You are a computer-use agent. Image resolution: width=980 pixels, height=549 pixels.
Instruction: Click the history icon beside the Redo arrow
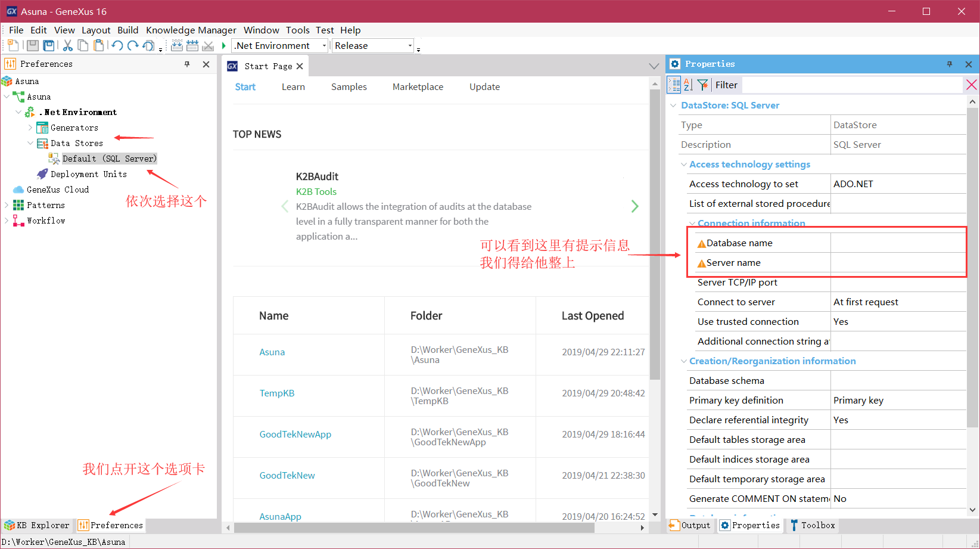click(x=149, y=45)
